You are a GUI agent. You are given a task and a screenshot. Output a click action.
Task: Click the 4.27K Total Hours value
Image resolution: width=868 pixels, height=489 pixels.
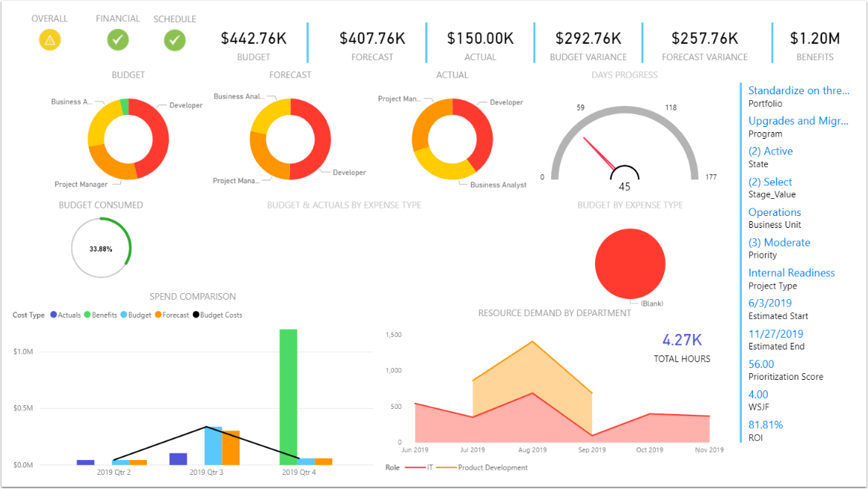(x=682, y=339)
